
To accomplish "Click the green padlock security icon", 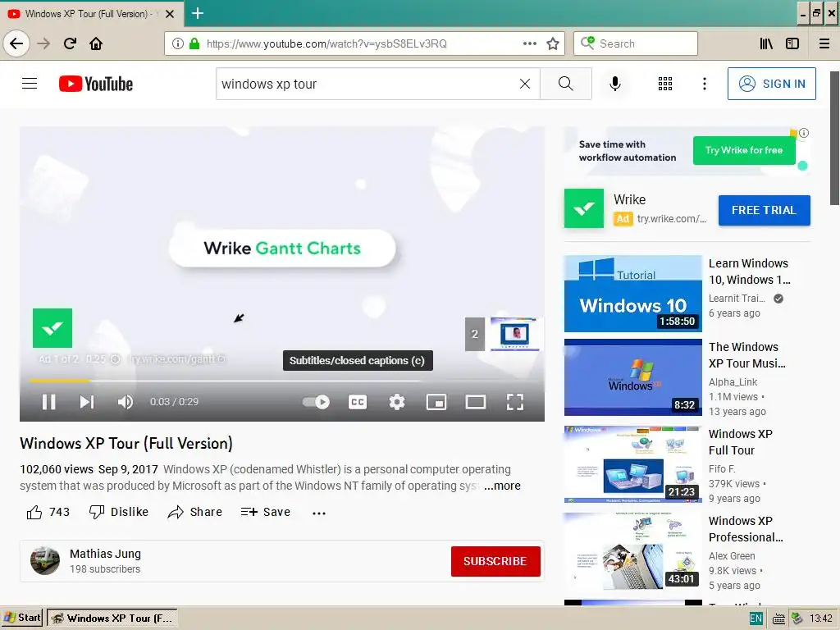I will pyautogui.click(x=194, y=43).
